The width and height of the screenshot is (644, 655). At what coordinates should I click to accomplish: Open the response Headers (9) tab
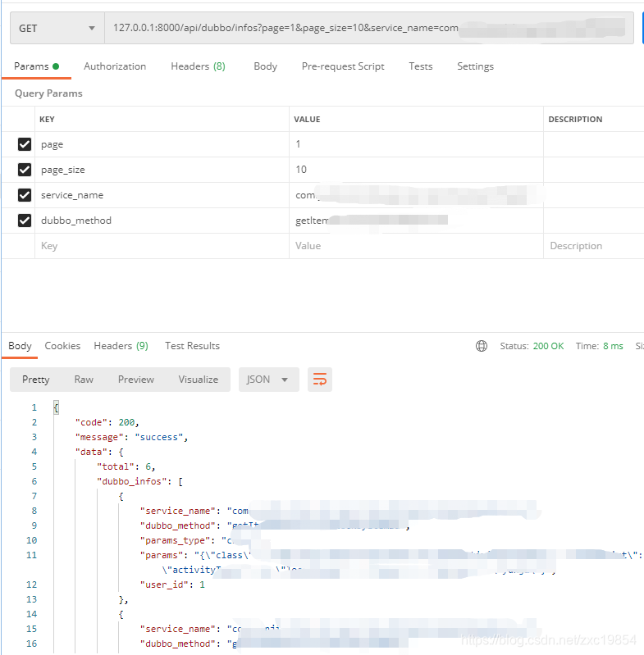click(x=121, y=346)
